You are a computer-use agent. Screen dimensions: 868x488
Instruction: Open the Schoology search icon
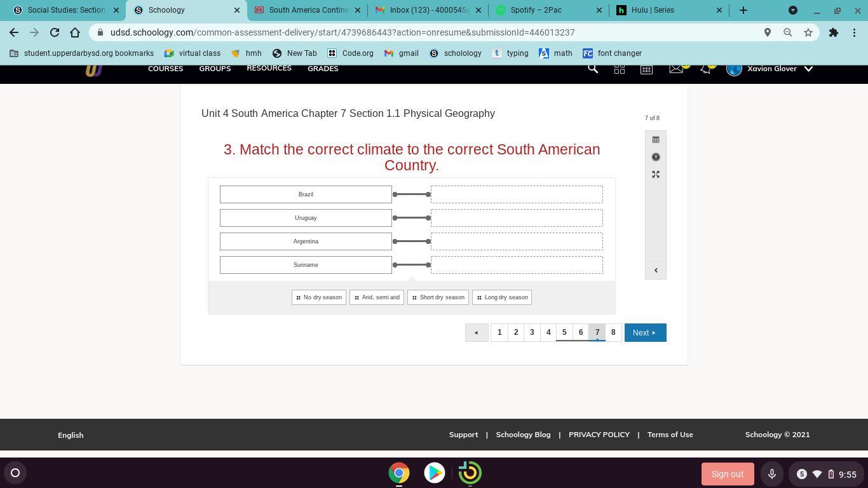tap(593, 69)
